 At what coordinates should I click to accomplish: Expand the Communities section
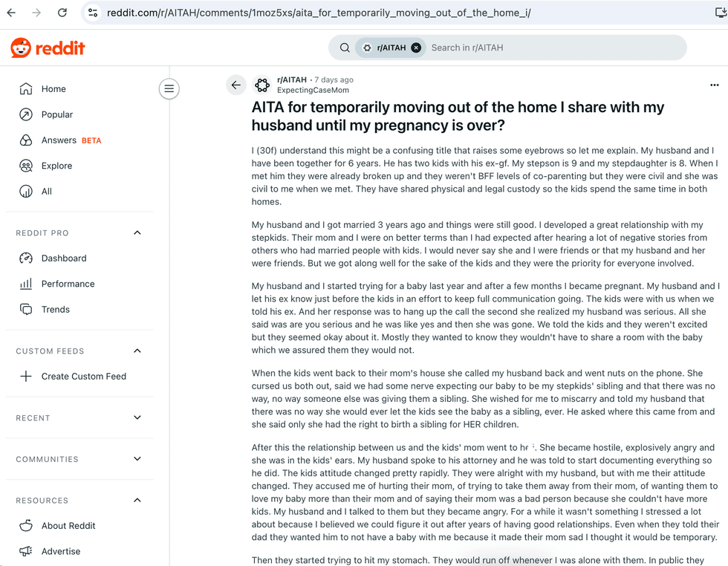point(137,459)
